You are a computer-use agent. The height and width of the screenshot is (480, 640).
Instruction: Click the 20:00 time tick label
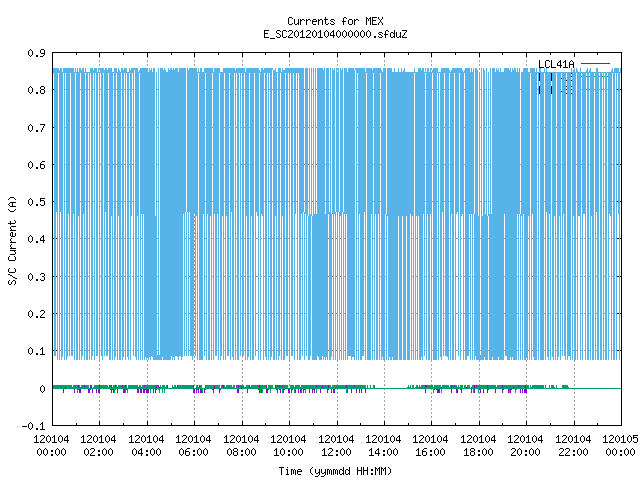pyautogui.click(x=525, y=452)
